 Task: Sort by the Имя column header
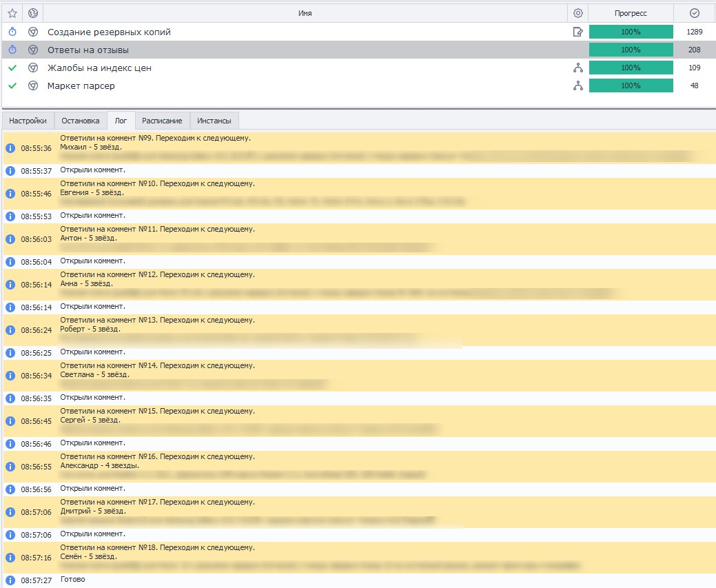pyautogui.click(x=305, y=13)
